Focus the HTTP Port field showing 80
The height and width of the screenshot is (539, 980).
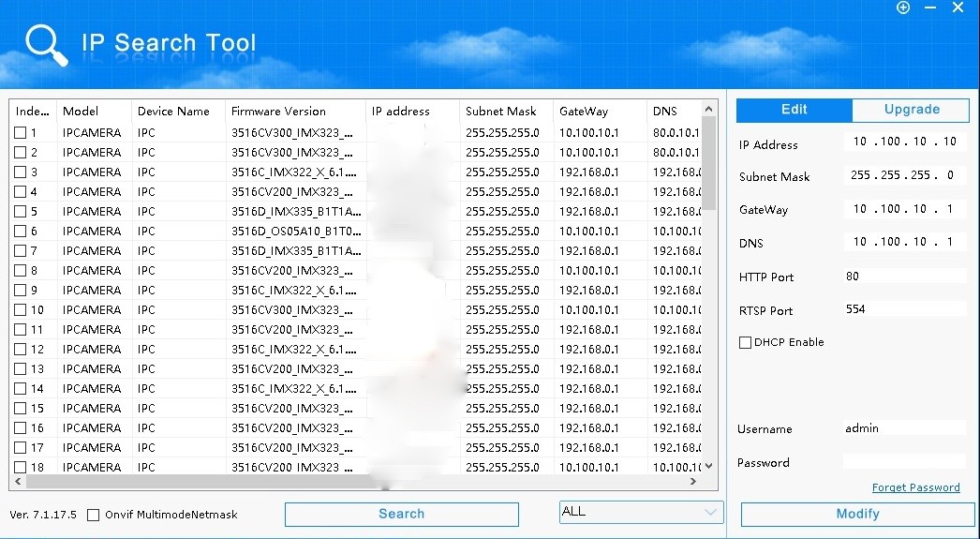904,276
